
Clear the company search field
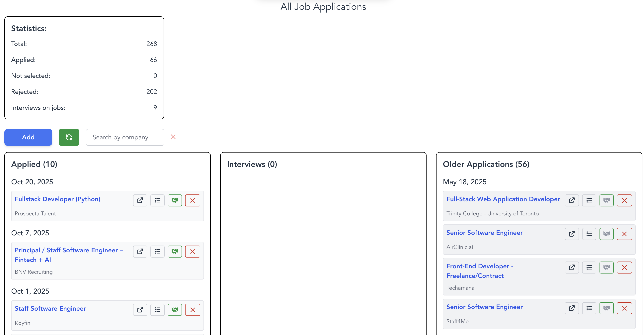tap(173, 137)
